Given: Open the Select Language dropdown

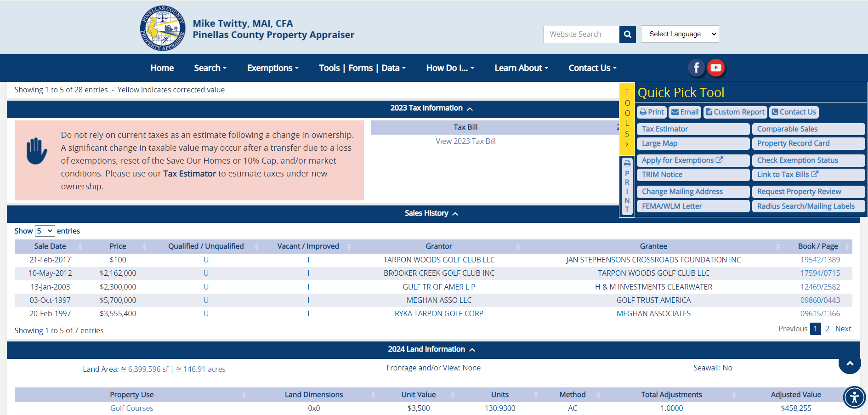Looking at the screenshot, I should point(680,34).
